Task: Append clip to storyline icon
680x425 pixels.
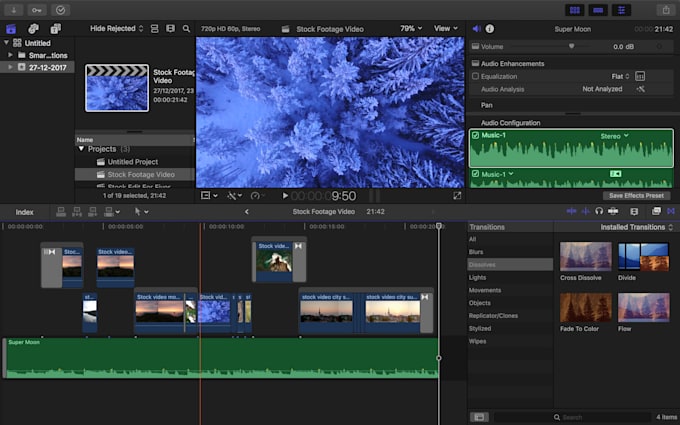Action: tap(93, 212)
